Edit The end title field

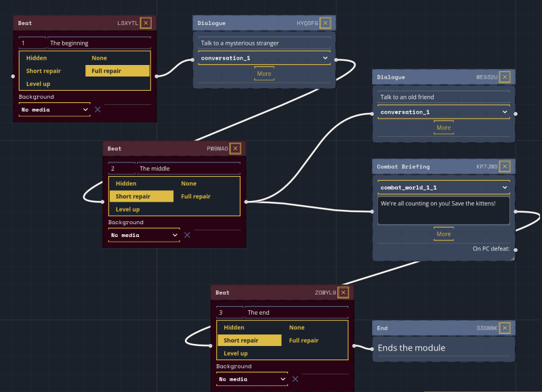pyautogui.click(x=296, y=312)
